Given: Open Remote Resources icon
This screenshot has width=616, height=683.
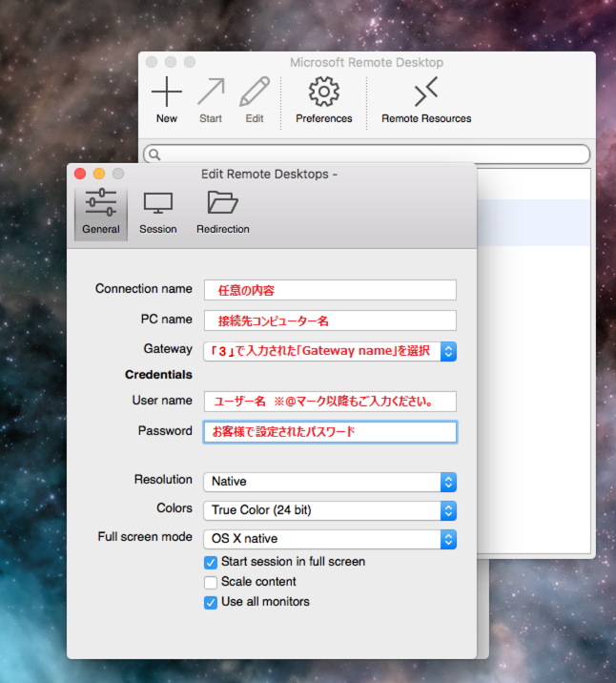Looking at the screenshot, I should [426, 92].
